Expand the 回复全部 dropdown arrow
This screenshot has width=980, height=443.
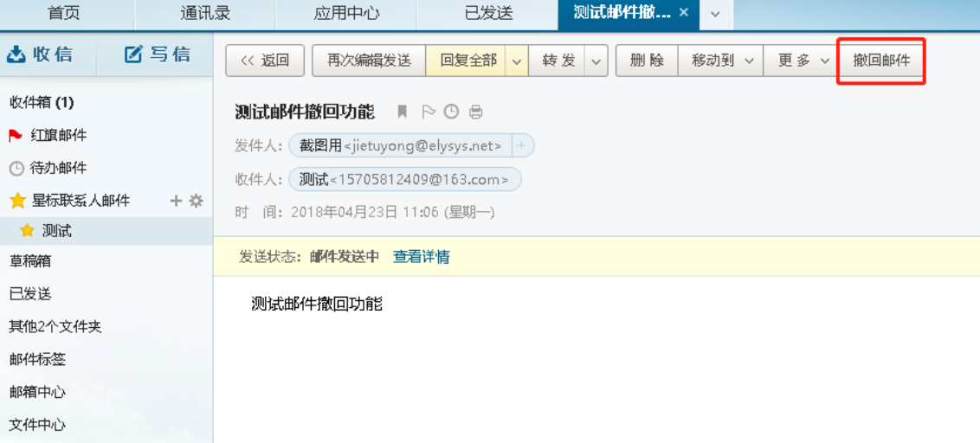tap(516, 61)
